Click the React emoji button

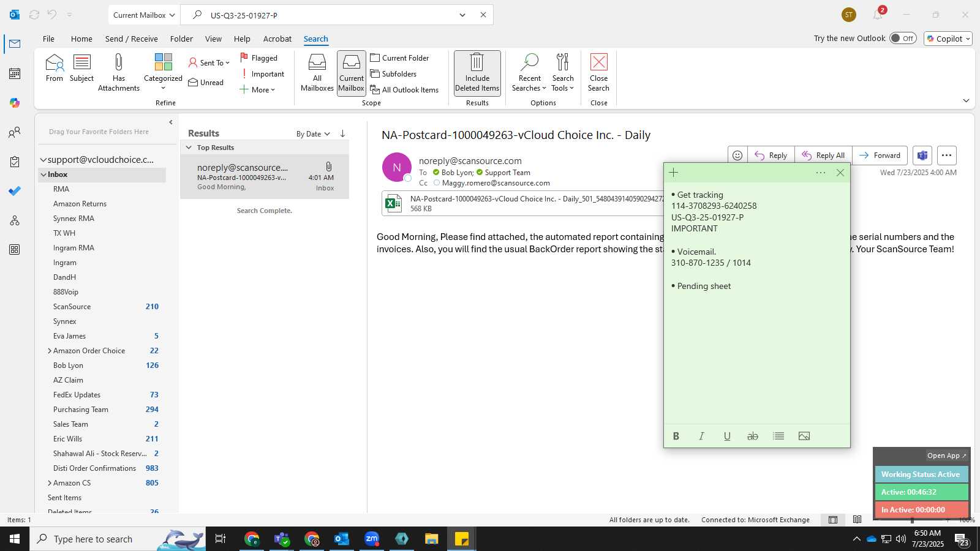737,156
